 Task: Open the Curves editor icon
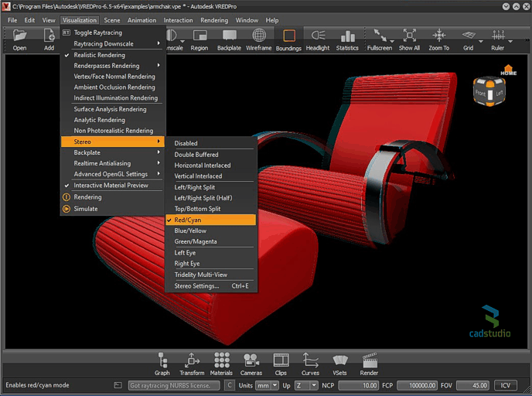310,364
